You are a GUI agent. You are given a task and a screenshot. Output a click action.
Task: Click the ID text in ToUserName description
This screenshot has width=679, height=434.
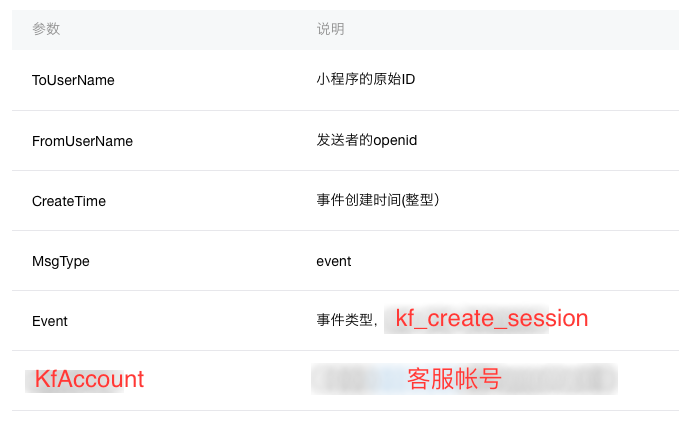[408, 79]
